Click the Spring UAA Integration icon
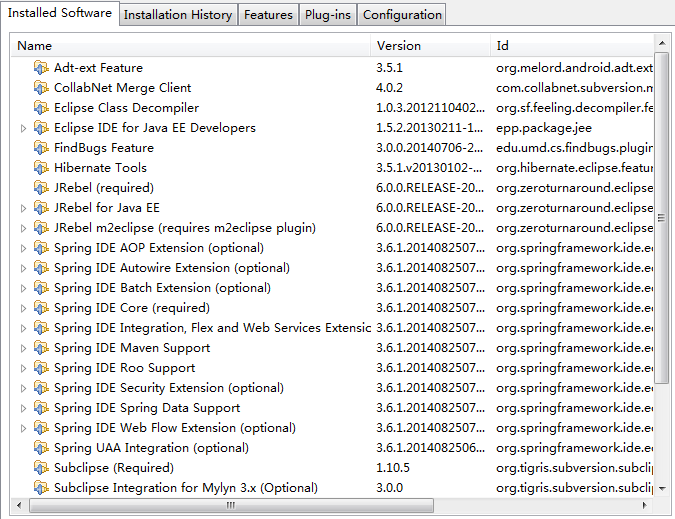675x519 pixels. coord(41,448)
